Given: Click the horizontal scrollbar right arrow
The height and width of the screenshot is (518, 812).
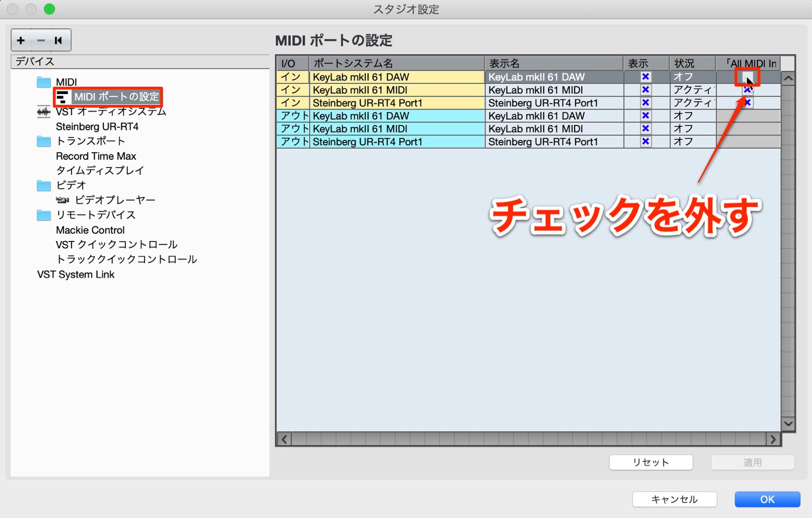Looking at the screenshot, I should pyautogui.click(x=773, y=439).
